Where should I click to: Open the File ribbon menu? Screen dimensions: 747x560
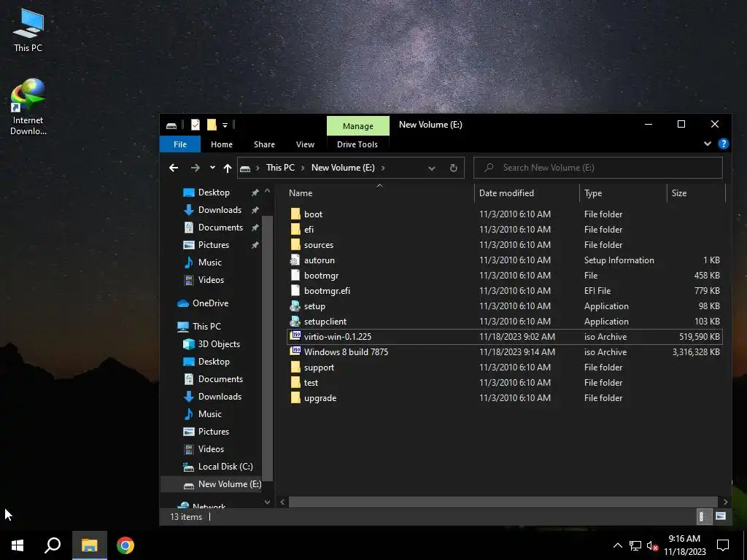(180, 144)
